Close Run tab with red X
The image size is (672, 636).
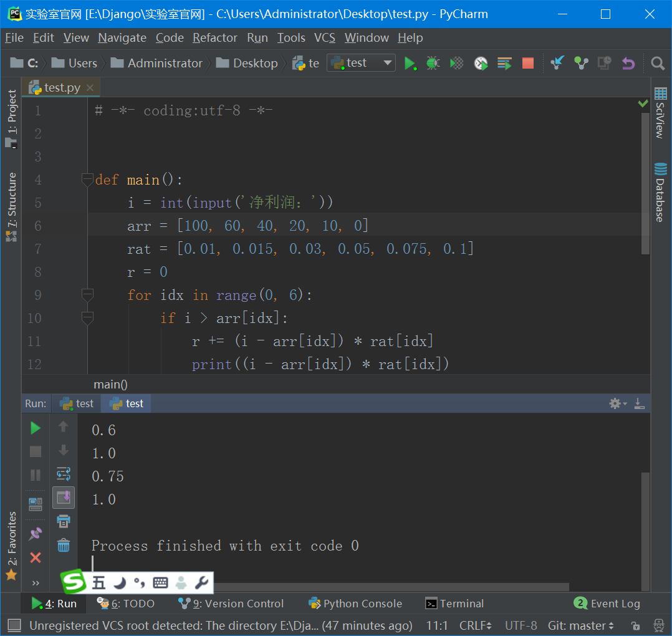(x=36, y=557)
